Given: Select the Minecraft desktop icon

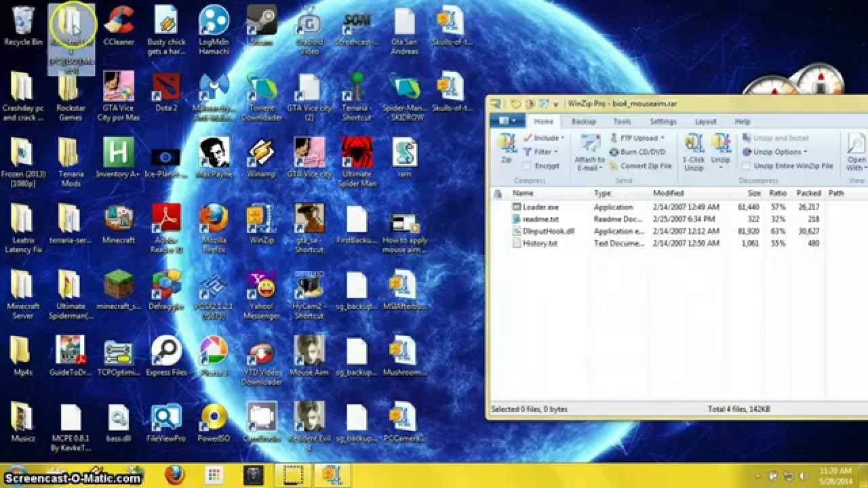Looking at the screenshot, I should pos(119,224).
